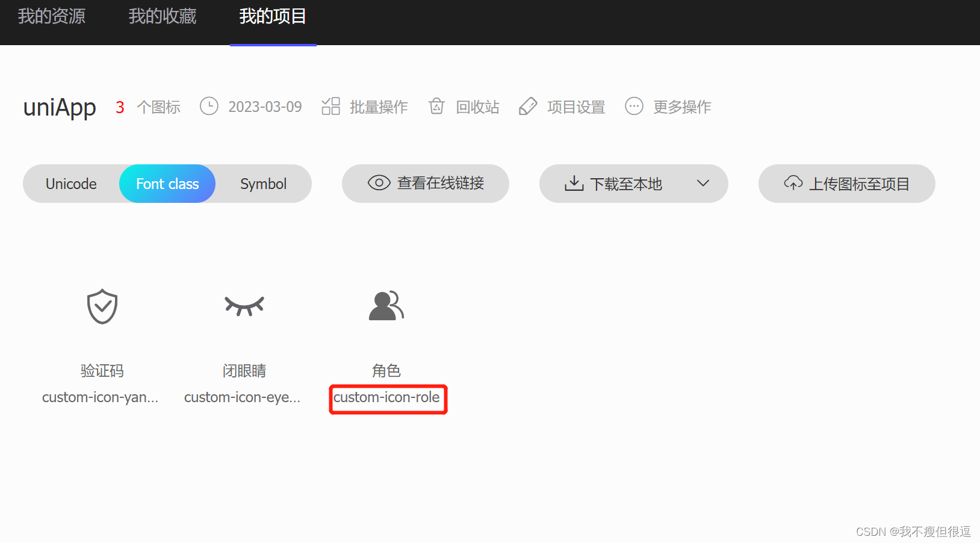The image size is (980, 543).
Task: Switch encoding mode to Symbol
Action: click(263, 184)
